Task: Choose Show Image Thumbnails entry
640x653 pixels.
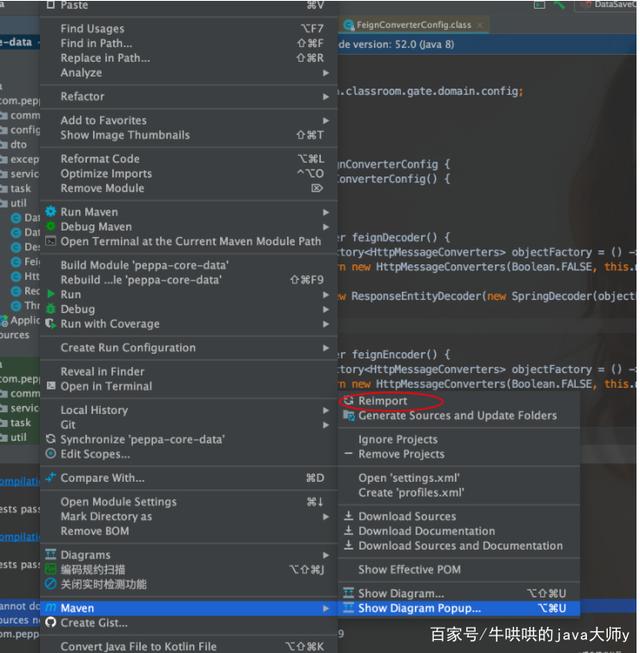Action: pos(189,135)
